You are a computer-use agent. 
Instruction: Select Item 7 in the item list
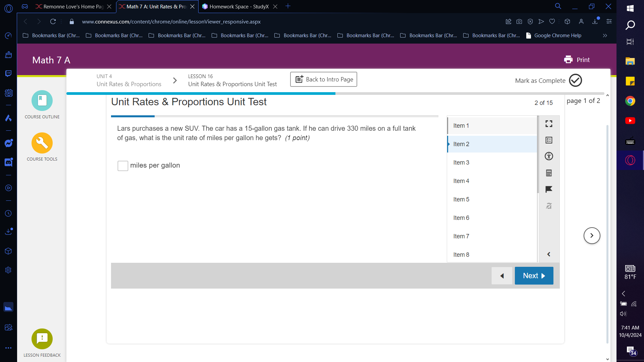point(492,236)
